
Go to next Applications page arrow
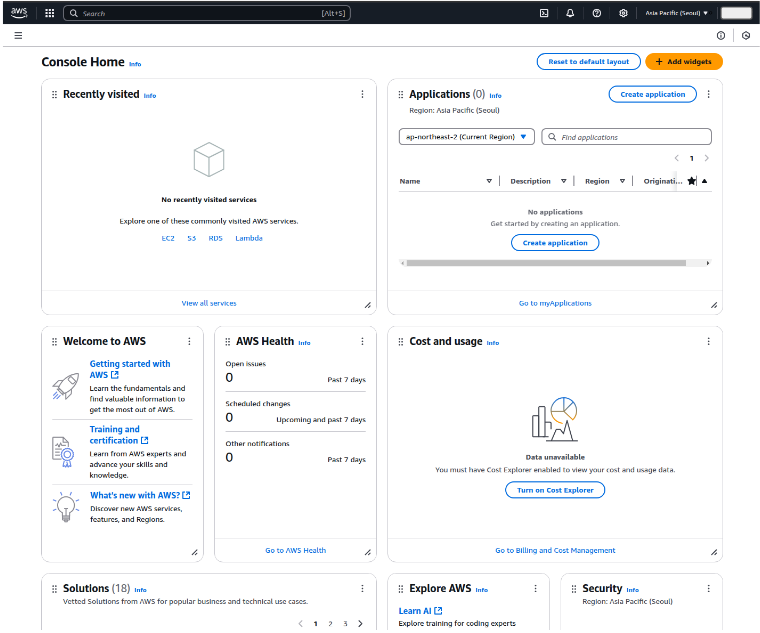pyautogui.click(x=706, y=158)
